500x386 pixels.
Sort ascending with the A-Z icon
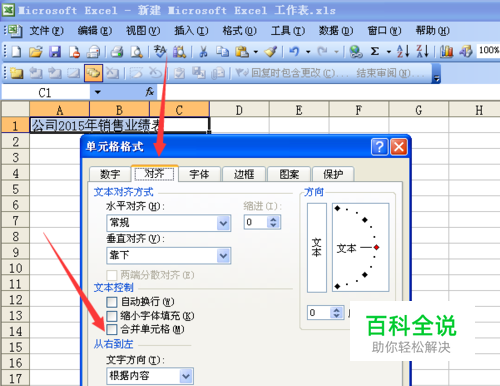pyautogui.click(x=403, y=52)
